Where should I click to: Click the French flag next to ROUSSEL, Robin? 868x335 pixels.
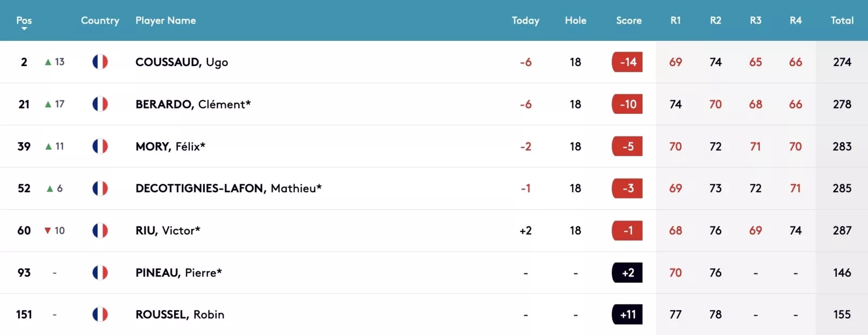click(100, 315)
